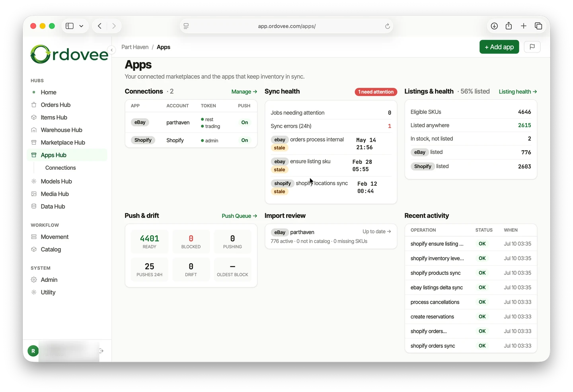
Task: Click the PUSHING 0 tile
Action: (232, 241)
